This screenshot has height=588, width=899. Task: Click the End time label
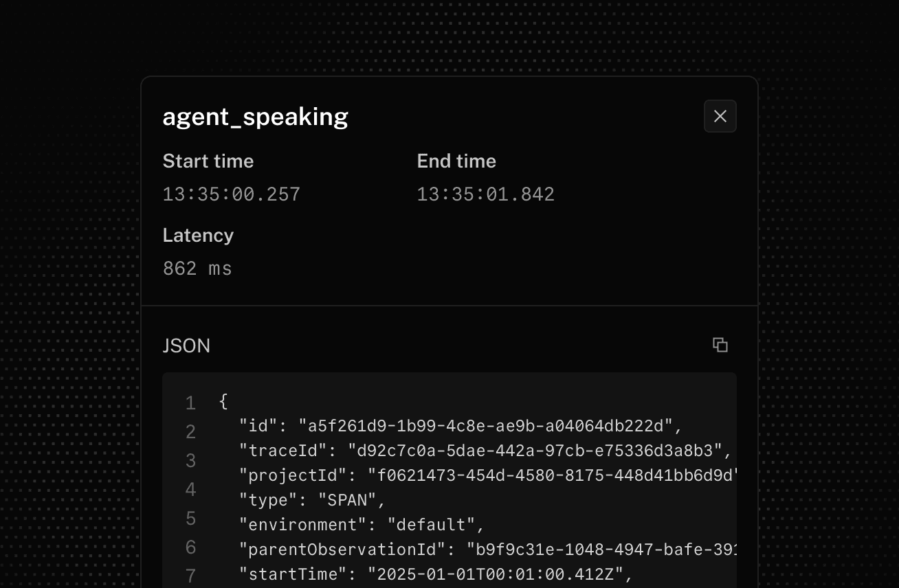(456, 161)
